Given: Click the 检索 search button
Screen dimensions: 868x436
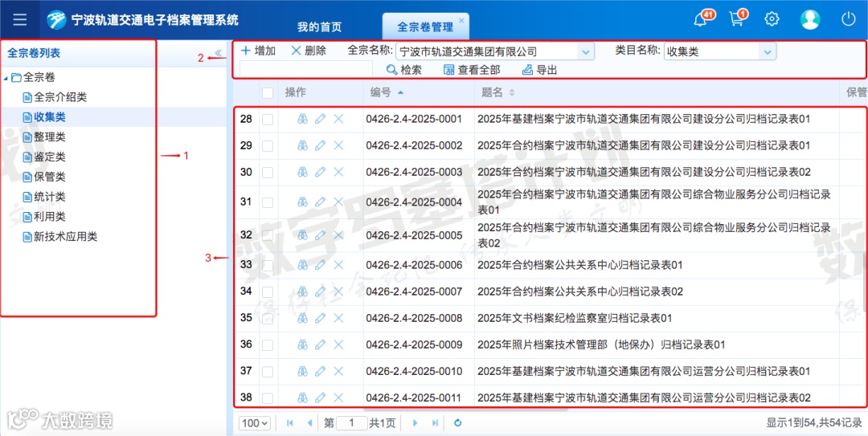Looking at the screenshot, I should coord(404,70).
